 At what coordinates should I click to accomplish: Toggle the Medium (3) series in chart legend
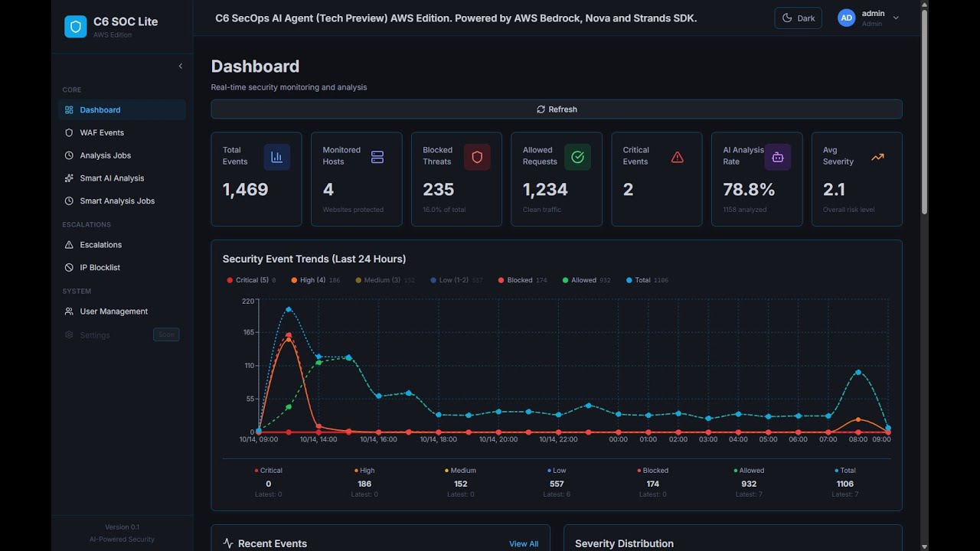point(385,280)
